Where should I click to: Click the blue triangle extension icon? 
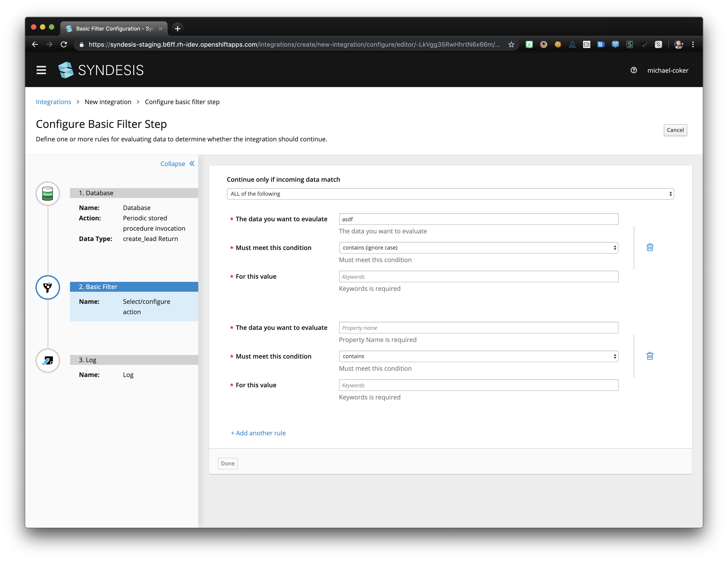pos(572,44)
